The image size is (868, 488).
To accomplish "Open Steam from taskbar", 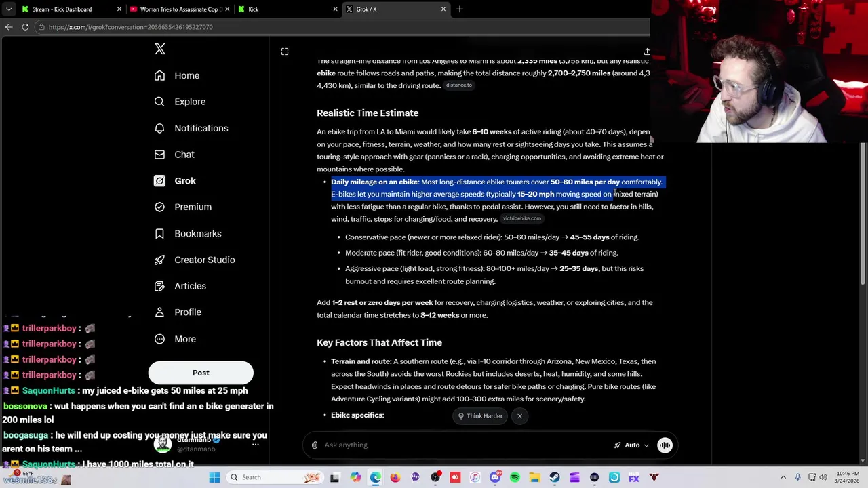I will coord(555,478).
